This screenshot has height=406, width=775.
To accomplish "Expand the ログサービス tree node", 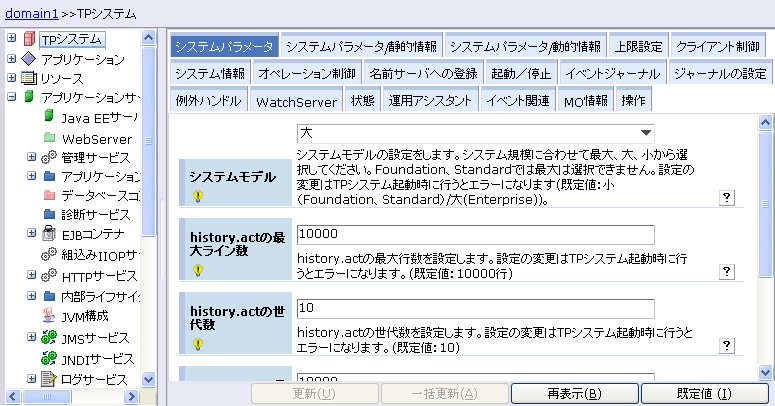I will [x=31, y=379].
